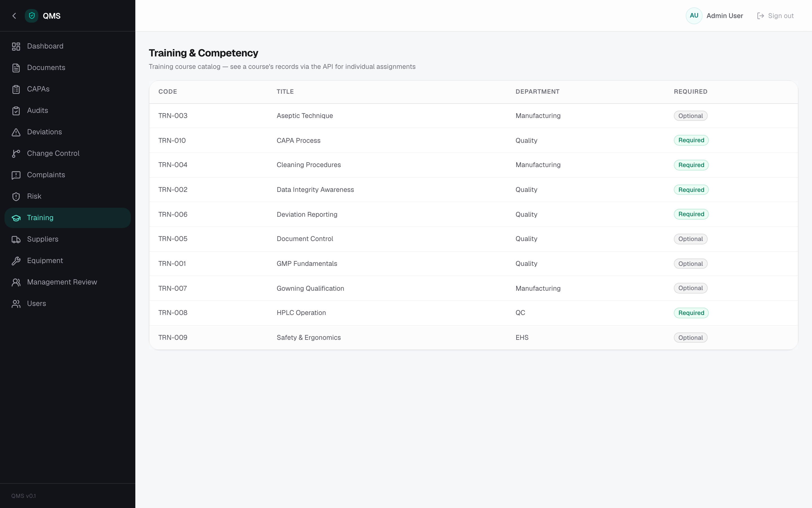Image resolution: width=812 pixels, height=508 pixels.
Task: Navigate to Equipment
Action: 67,261
